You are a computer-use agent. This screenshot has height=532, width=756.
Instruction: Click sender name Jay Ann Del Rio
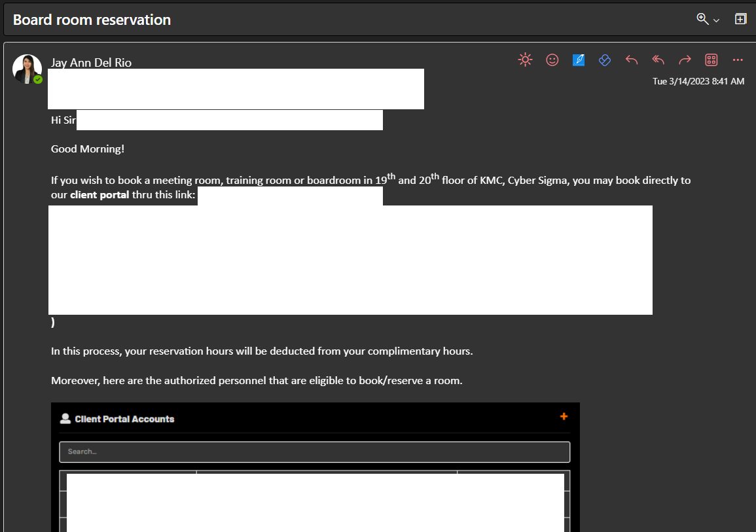pyautogui.click(x=91, y=63)
